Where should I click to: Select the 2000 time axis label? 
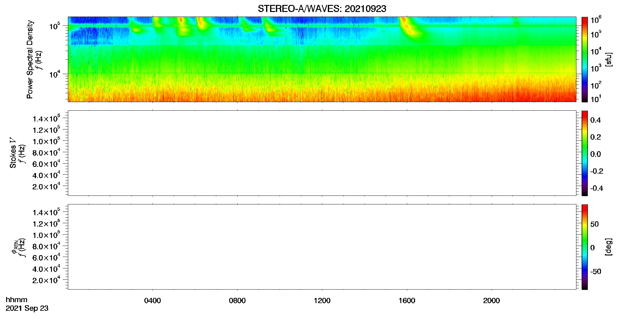tap(491, 301)
